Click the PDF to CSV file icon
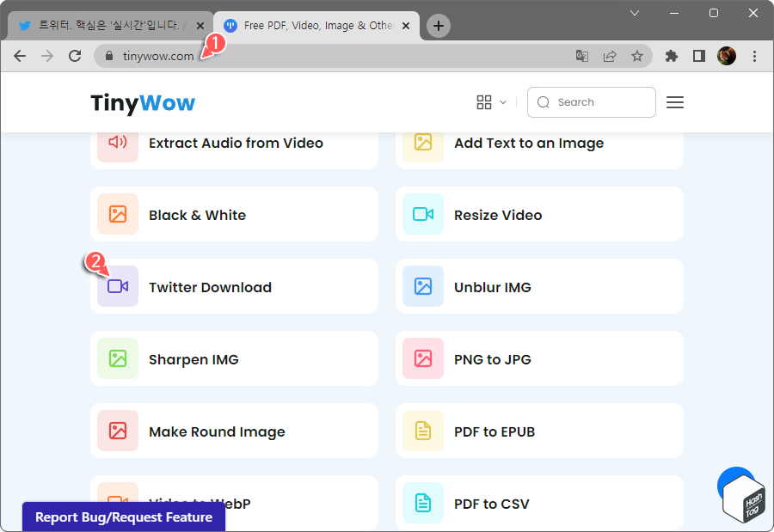The image size is (774, 532). (x=422, y=503)
